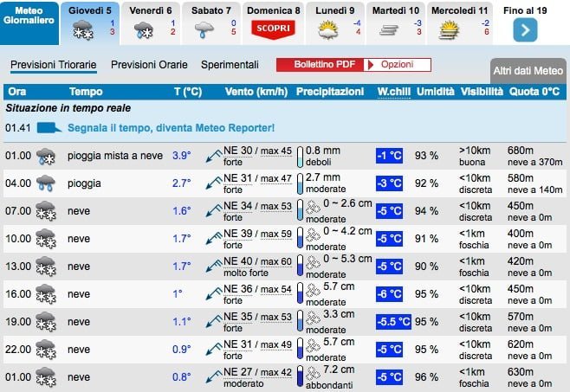Download the Bollettino PDF

[x=320, y=65]
